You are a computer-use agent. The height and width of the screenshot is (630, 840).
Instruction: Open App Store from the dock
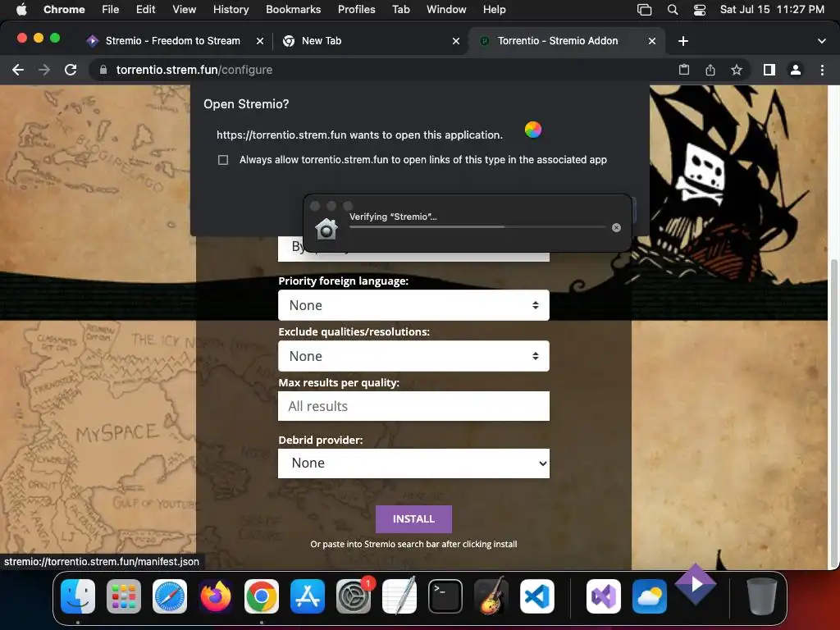[x=308, y=596]
